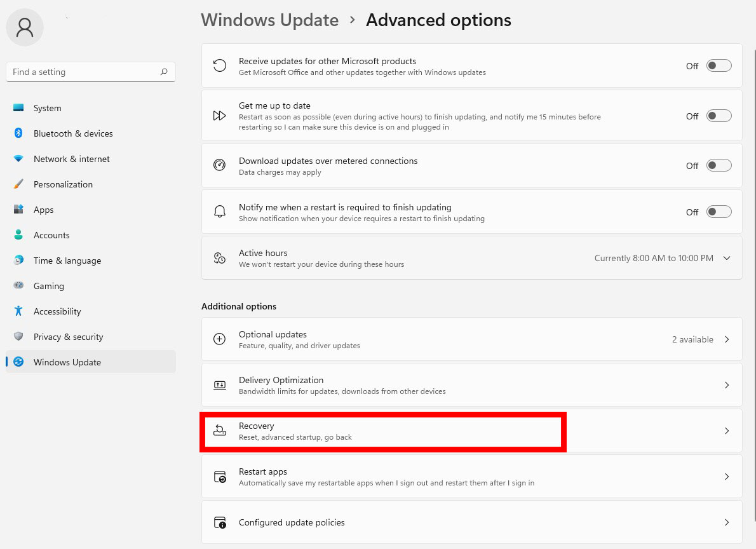Click the Accessibility figure icon
The width and height of the screenshot is (756, 549).
click(18, 311)
